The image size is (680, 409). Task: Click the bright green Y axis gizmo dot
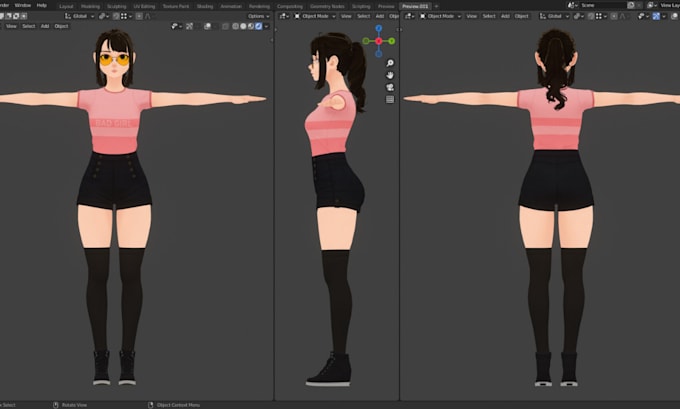coord(391,41)
